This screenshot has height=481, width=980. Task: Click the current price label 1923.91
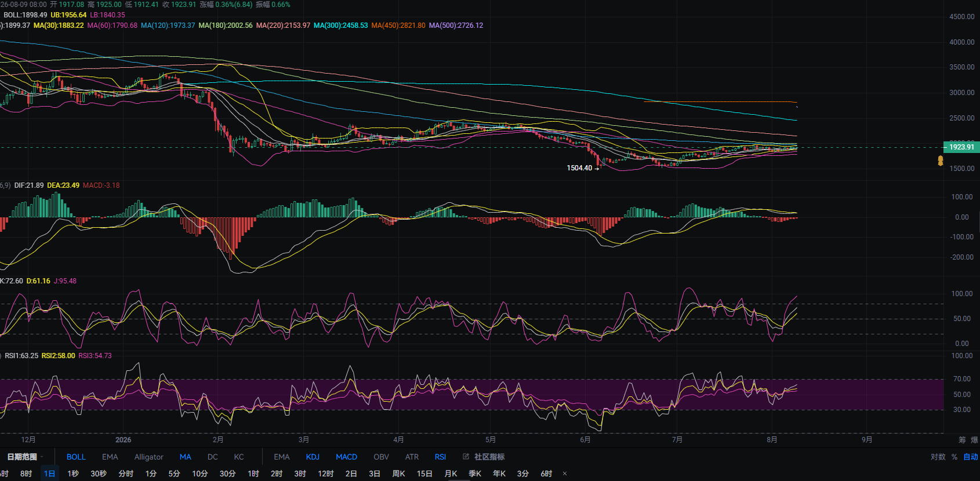click(x=961, y=147)
